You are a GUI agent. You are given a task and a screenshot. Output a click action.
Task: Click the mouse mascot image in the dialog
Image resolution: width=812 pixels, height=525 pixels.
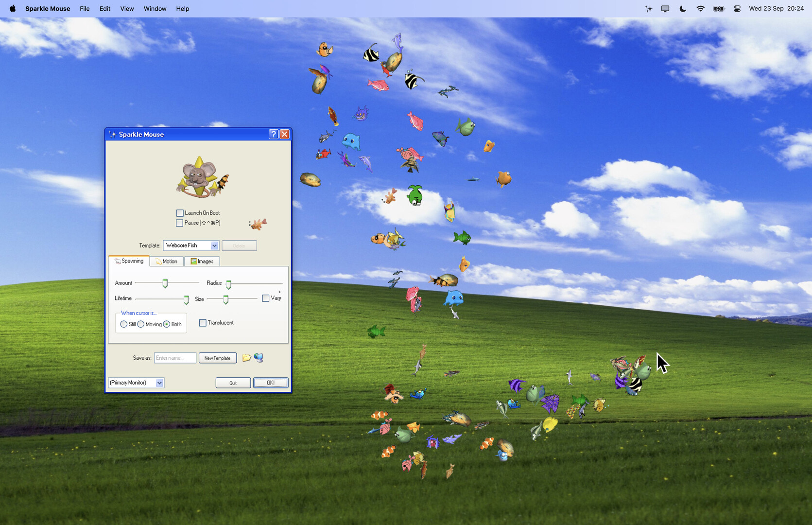[x=202, y=177]
